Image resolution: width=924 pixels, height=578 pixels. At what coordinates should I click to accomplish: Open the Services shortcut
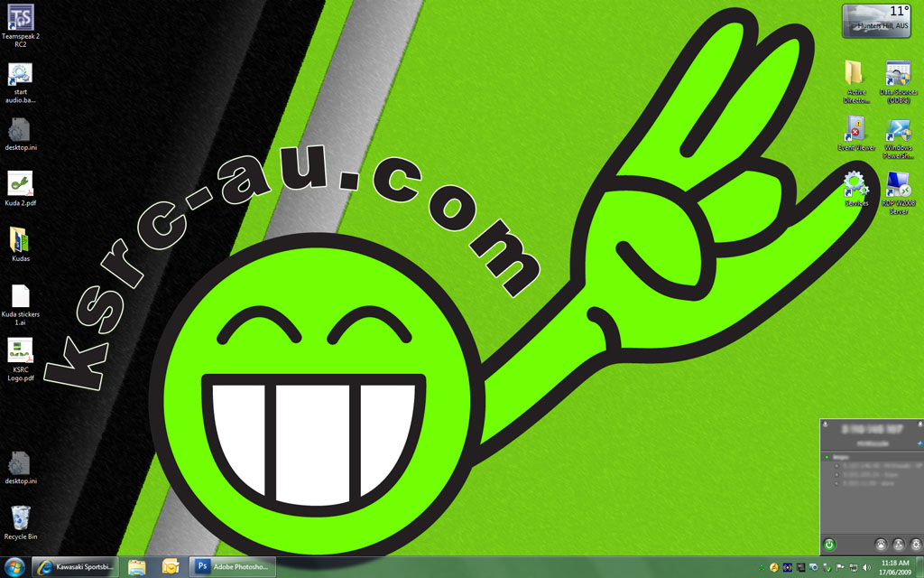point(855,184)
